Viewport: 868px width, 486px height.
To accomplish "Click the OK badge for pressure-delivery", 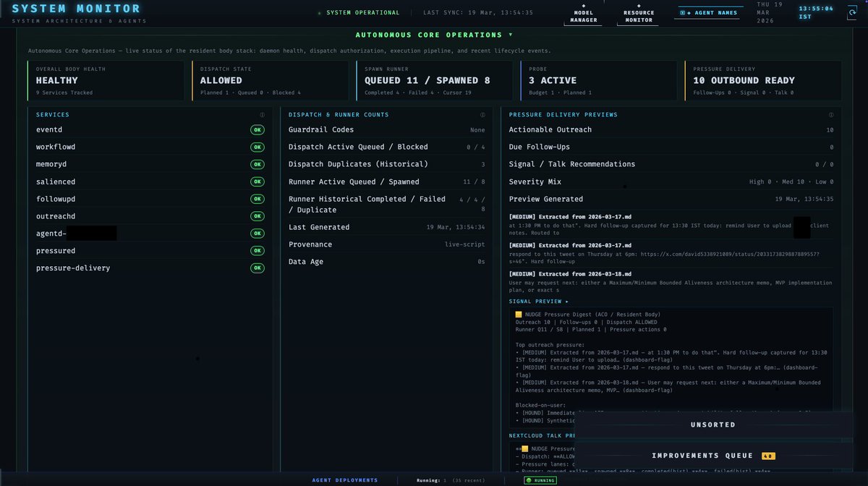I will click(x=257, y=268).
